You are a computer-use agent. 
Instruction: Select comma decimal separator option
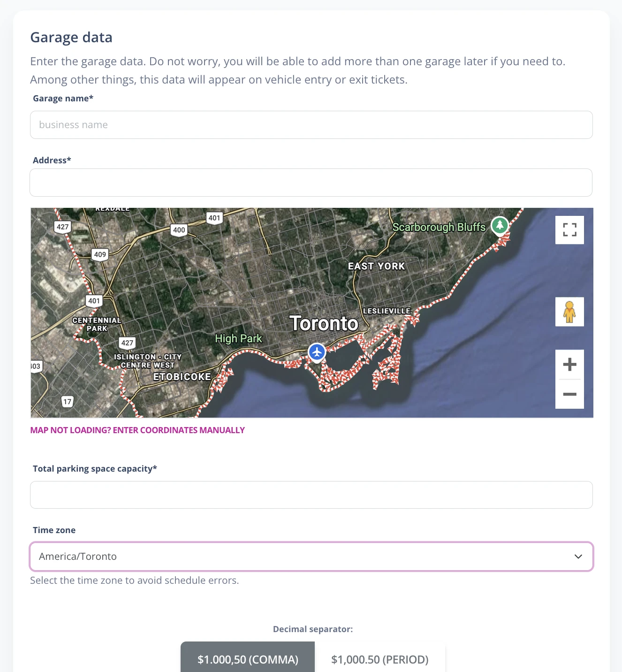tap(248, 657)
